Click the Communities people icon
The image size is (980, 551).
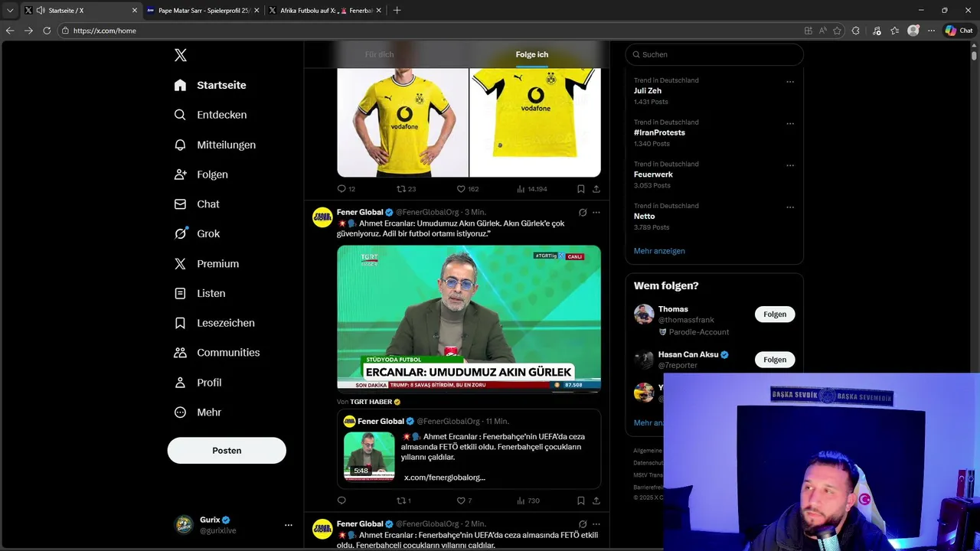point(180,353)
